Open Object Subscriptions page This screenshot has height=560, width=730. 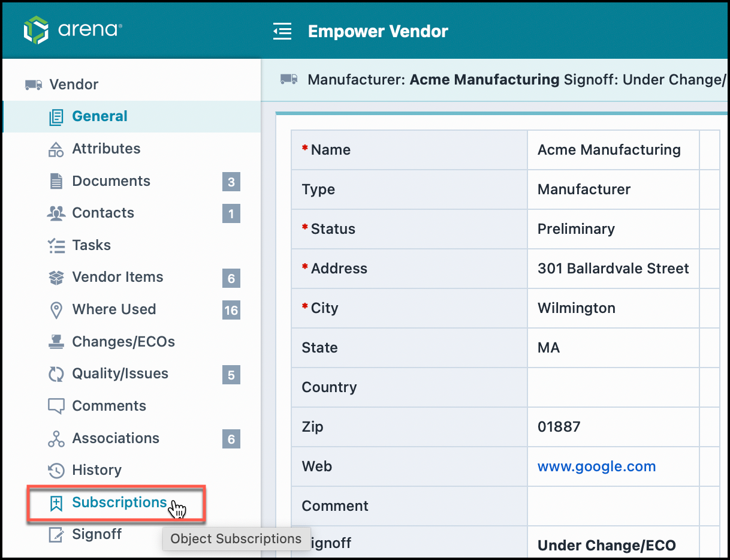(x=119, y=502)
